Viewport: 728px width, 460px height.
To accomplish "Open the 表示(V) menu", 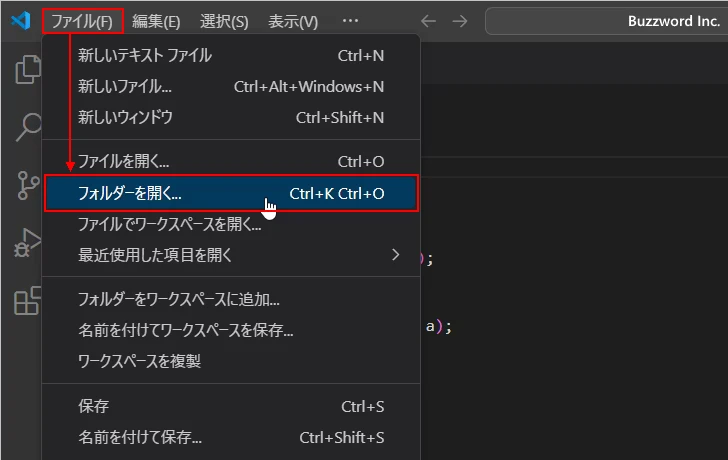I will pyautogui.click(x=293, y=21).
